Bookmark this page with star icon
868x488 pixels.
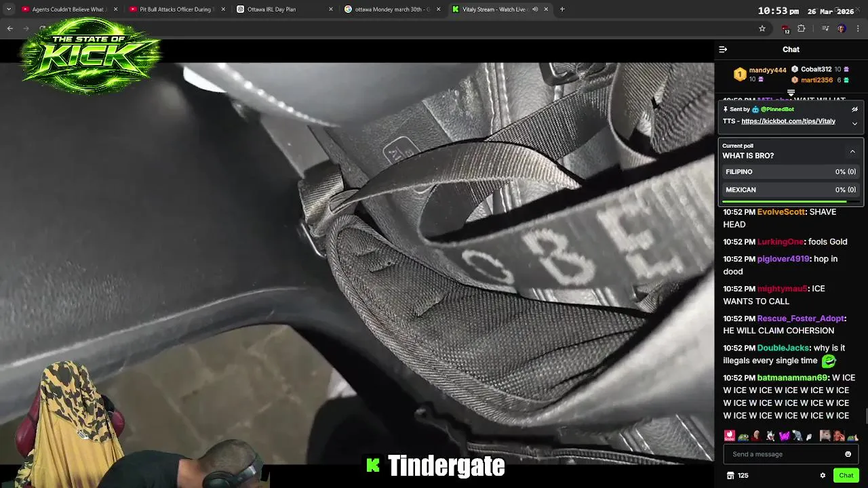tap(762, 28)
